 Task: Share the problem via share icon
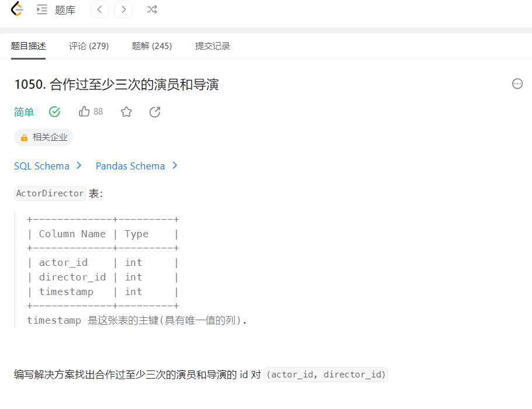(x=155, y=112)
